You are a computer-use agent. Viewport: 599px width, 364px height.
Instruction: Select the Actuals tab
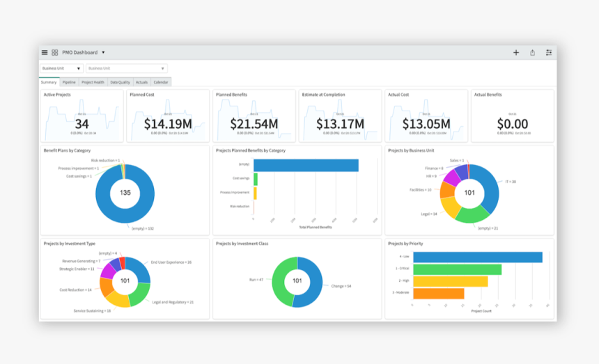[141, 82]
